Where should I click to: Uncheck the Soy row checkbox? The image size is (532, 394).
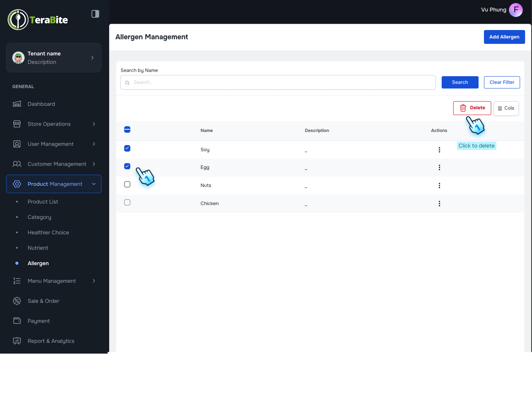coord(127,148)
